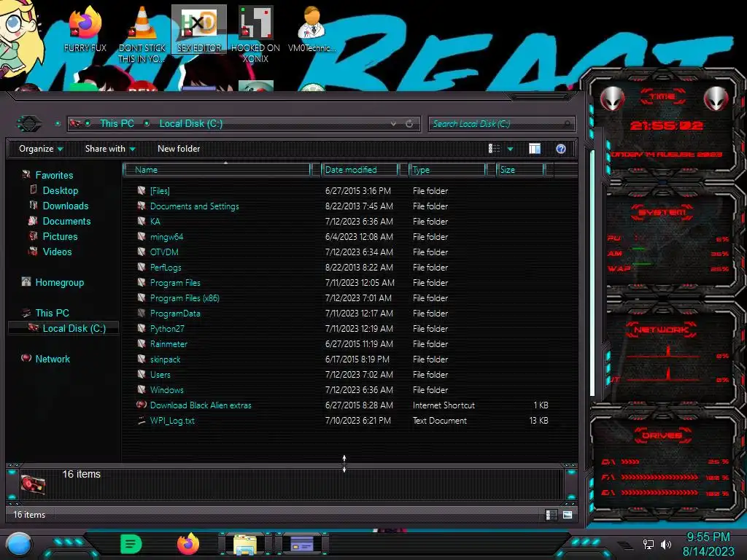Click the Download Black Alien extras icon
Viewport: 747px width, 560px height.
pos(142,405)
